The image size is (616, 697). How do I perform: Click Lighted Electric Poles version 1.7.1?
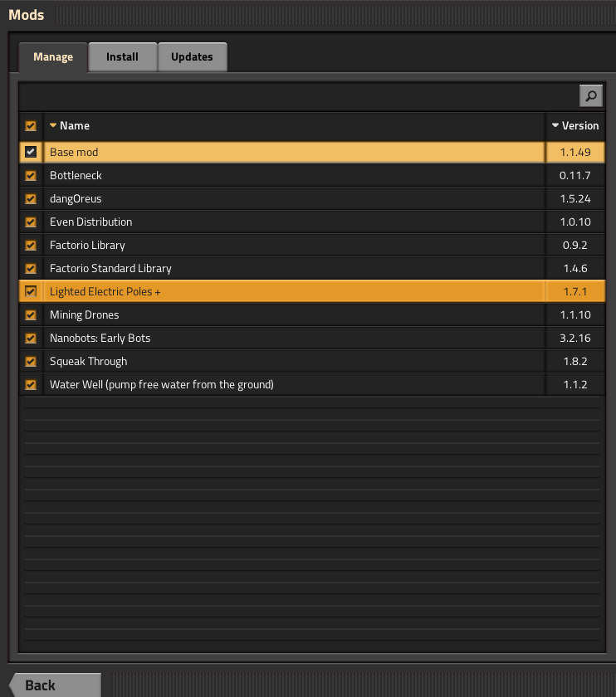tap(575, 291)
